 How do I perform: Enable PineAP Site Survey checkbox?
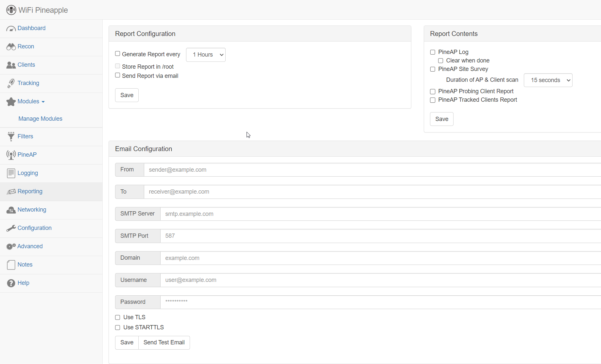pos(433,69)
